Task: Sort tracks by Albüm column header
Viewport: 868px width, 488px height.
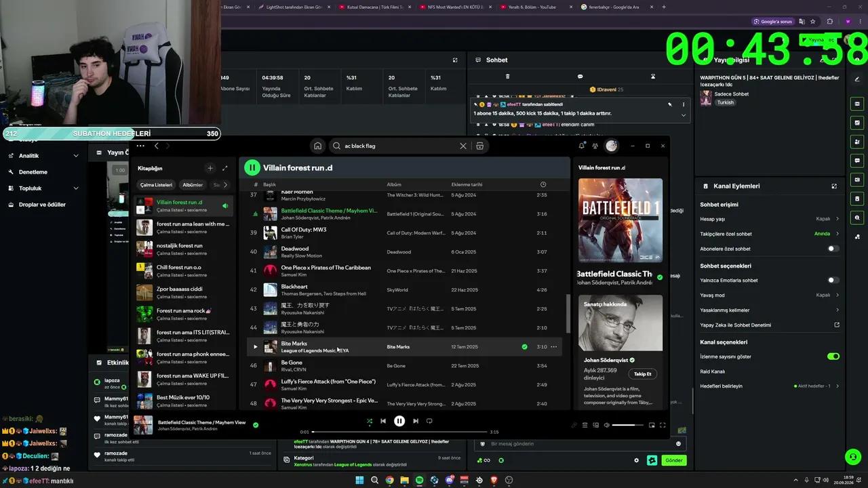Action: click(x=394, y=184)
